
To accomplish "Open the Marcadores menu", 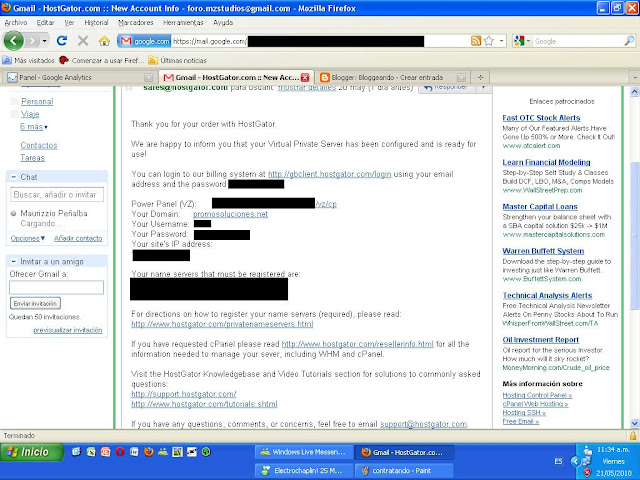I will pos(136,22).
